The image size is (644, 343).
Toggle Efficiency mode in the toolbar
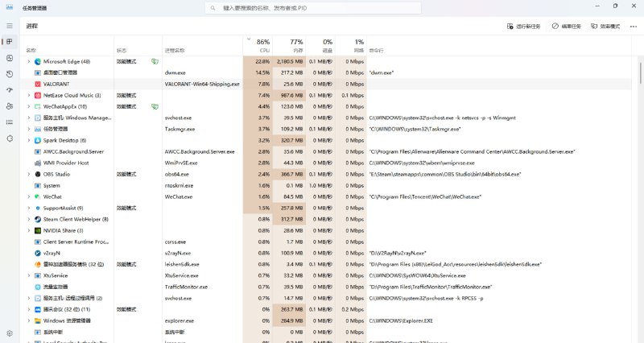click(605, 27)
